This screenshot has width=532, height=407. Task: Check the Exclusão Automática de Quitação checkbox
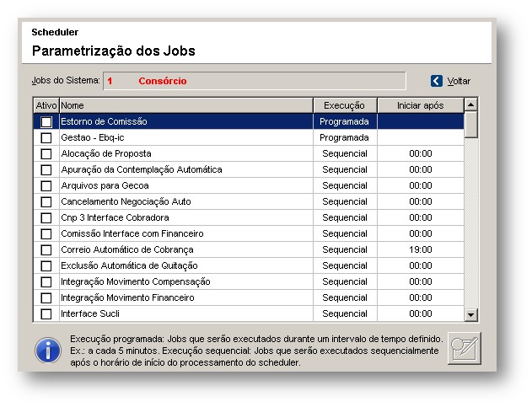(46, 266)
